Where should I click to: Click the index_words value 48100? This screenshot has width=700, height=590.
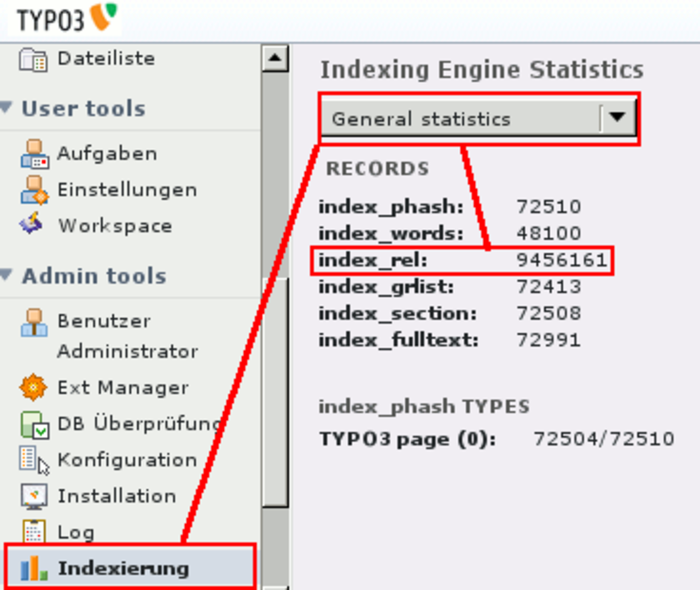tap(549, 234)
